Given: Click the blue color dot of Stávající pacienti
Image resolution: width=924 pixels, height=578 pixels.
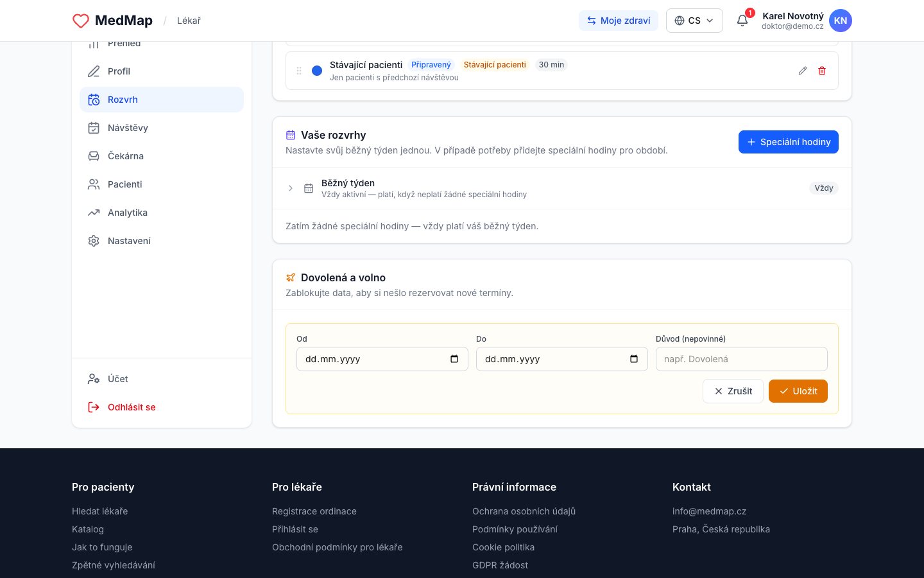Looking at the screenshot, I should pyautogui.click(x=317, y=71).
